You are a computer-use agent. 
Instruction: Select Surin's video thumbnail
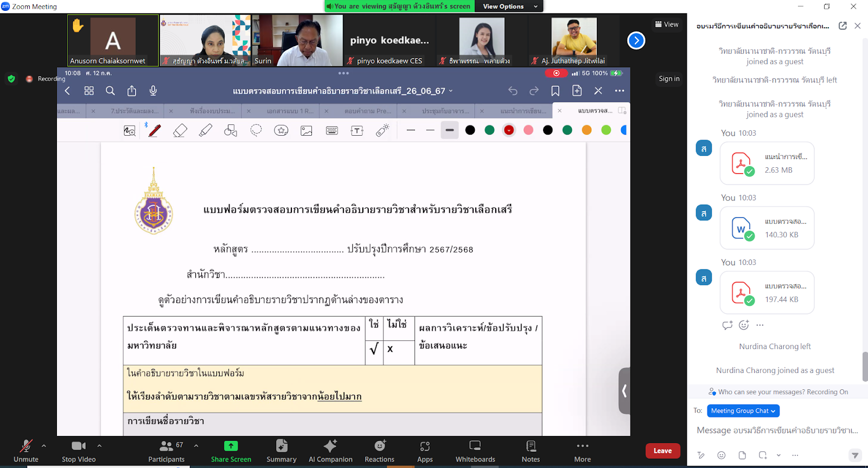point(297,40)
